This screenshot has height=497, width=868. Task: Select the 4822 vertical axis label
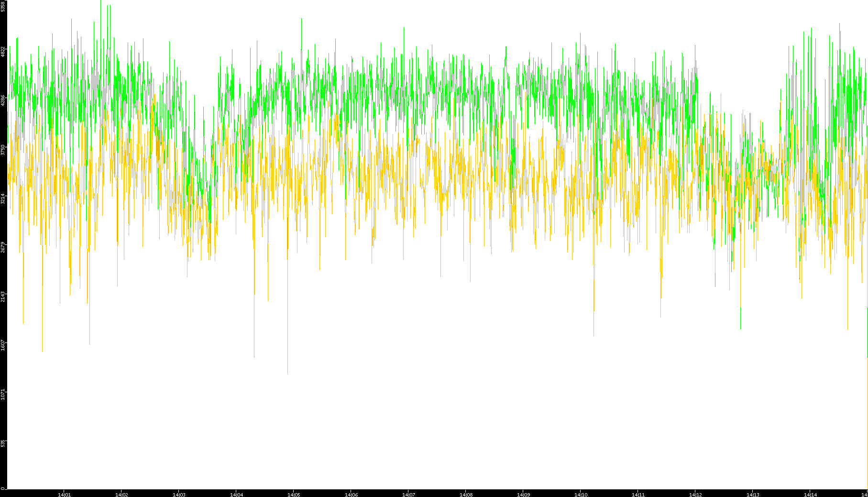pos(3,52)
